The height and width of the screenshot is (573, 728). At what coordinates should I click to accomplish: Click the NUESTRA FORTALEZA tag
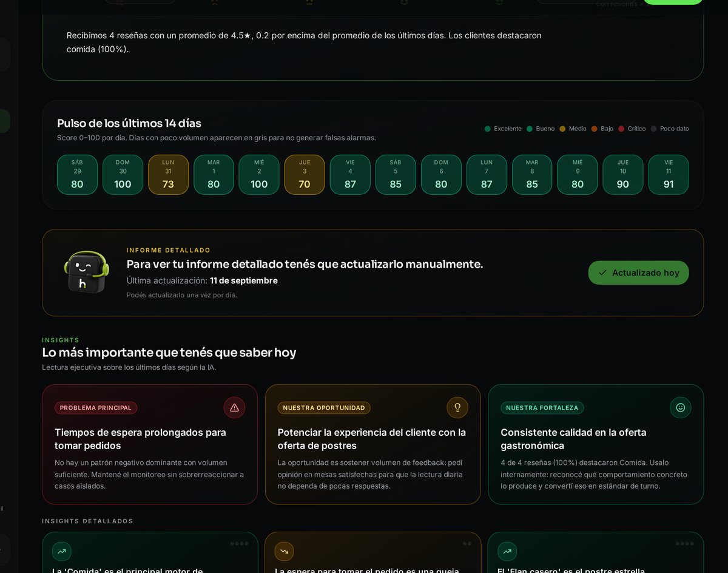(x=542, y=408)
